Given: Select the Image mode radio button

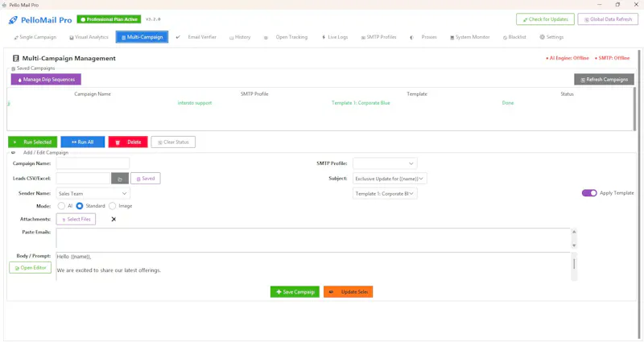Looking at the screenshot, I should pyautogui.click(x=112, y=206).
